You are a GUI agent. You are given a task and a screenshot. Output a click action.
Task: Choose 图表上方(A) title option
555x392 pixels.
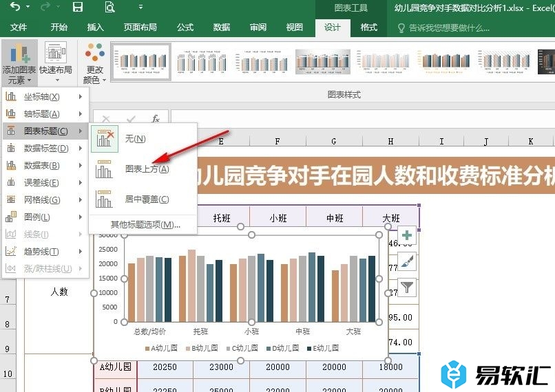click(x=143, y=169)
